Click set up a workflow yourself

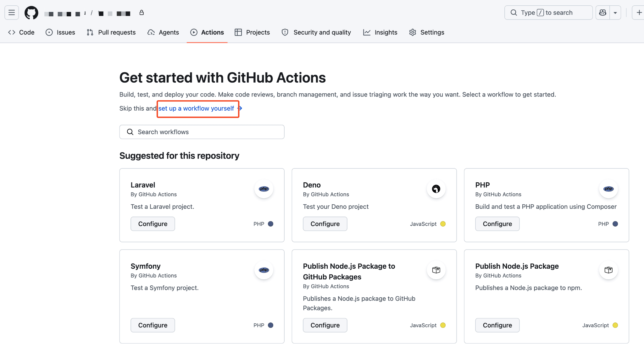197,108
